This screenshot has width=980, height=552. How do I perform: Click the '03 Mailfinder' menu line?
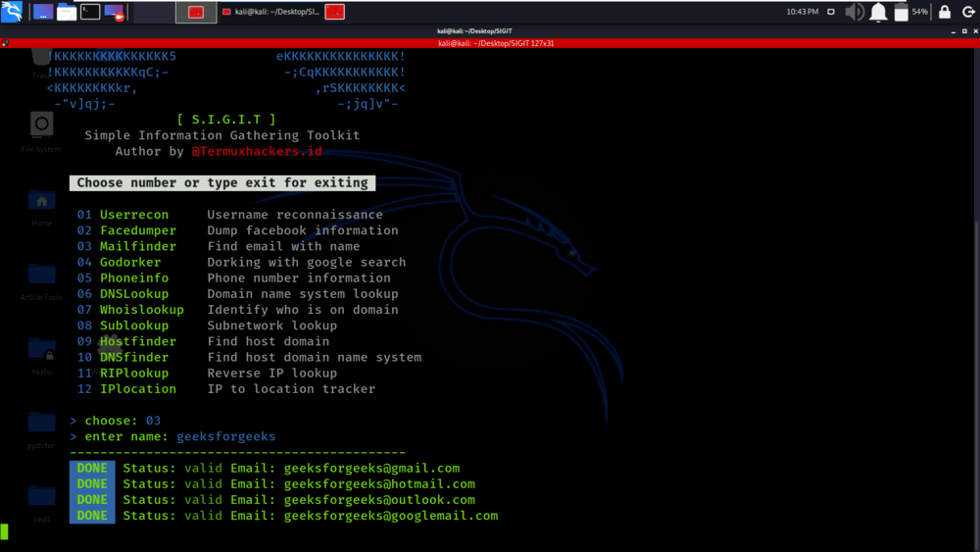(x=219, y=246)
